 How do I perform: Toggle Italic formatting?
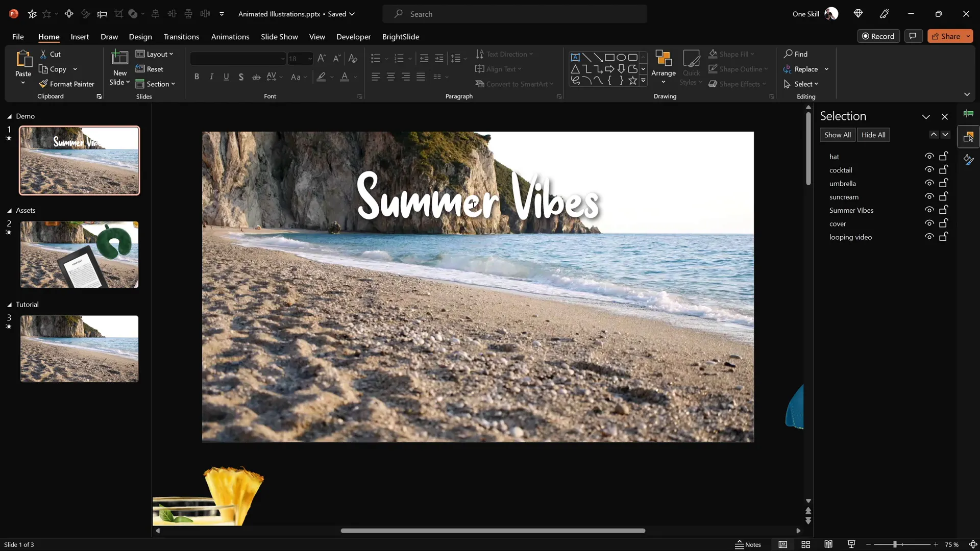point(211,77)
